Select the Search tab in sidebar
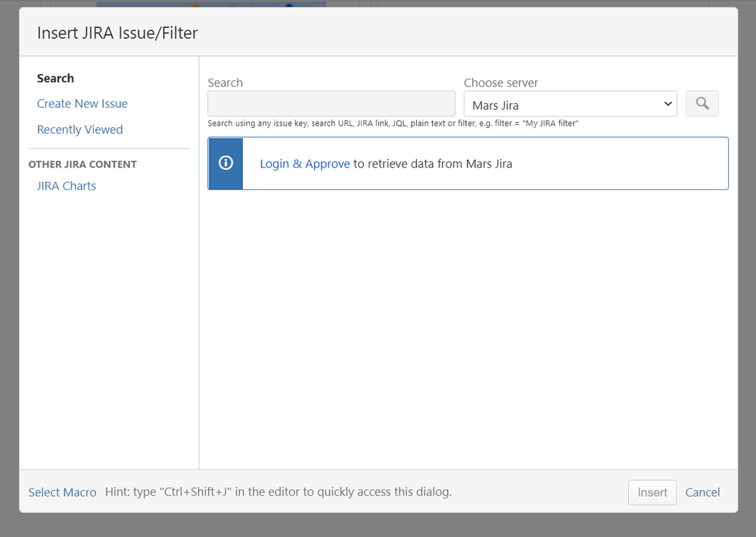756x537 pixels. pyautogui.click(x=55, y=78)
